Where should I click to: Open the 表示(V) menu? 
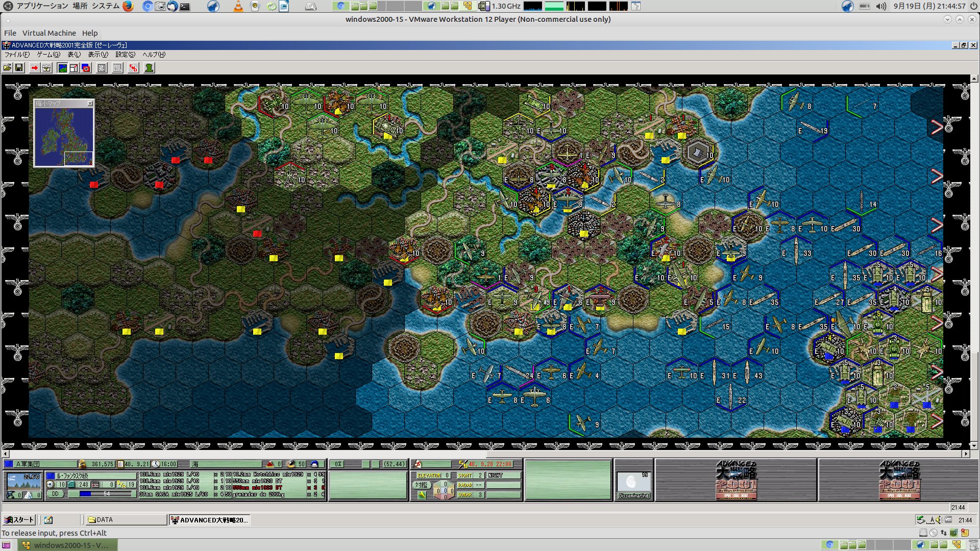coord(98,55)
